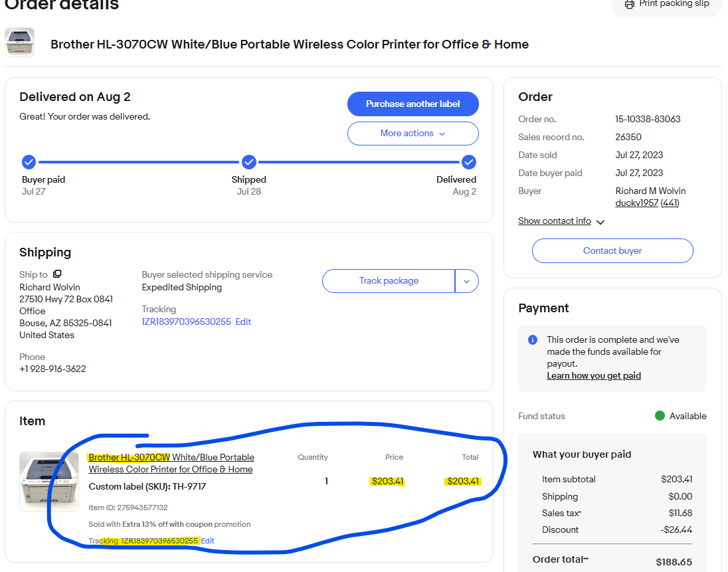Click the Delivered on Aug 2 heading
The image size is (728, 572).
coord(75,97)
